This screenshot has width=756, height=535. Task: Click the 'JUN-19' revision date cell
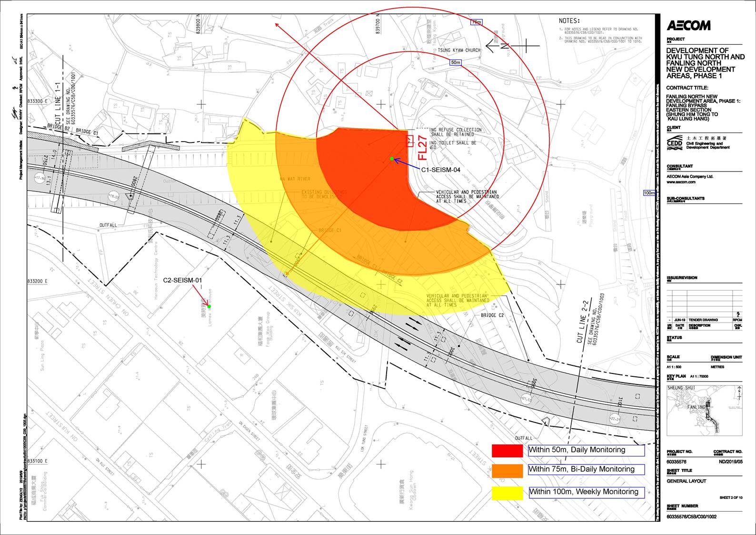[680, 320]
